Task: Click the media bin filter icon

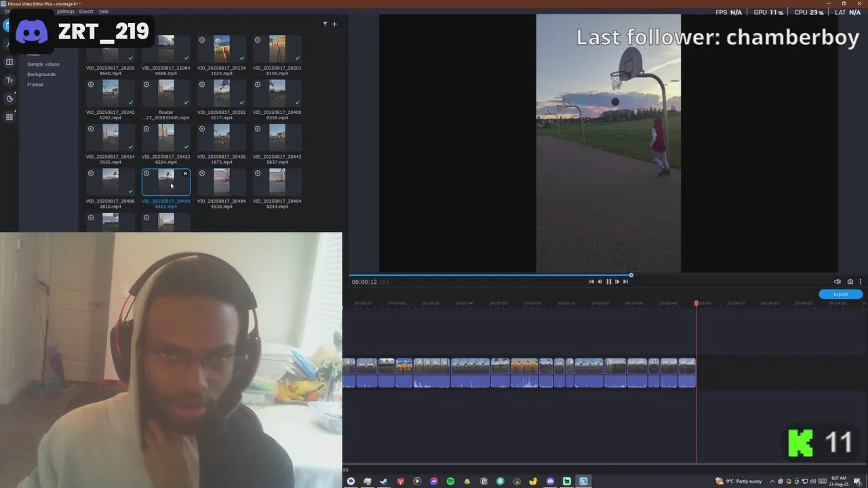Action: [x=325, y=24]
